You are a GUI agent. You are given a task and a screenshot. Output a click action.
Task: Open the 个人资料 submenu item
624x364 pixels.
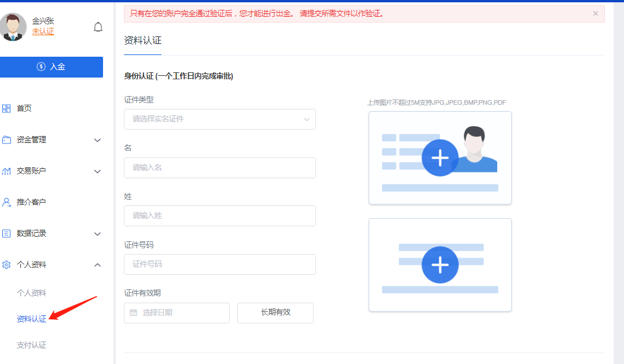tap(31, 293)
